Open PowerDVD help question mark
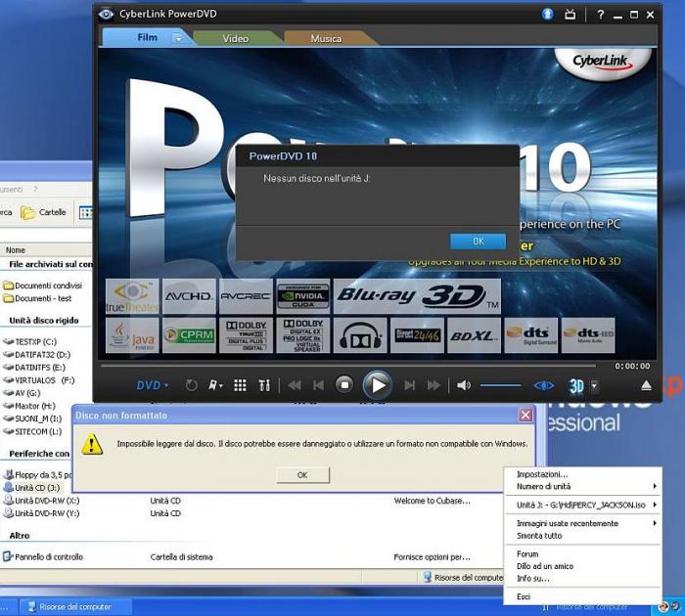 [x=601, y=15]
